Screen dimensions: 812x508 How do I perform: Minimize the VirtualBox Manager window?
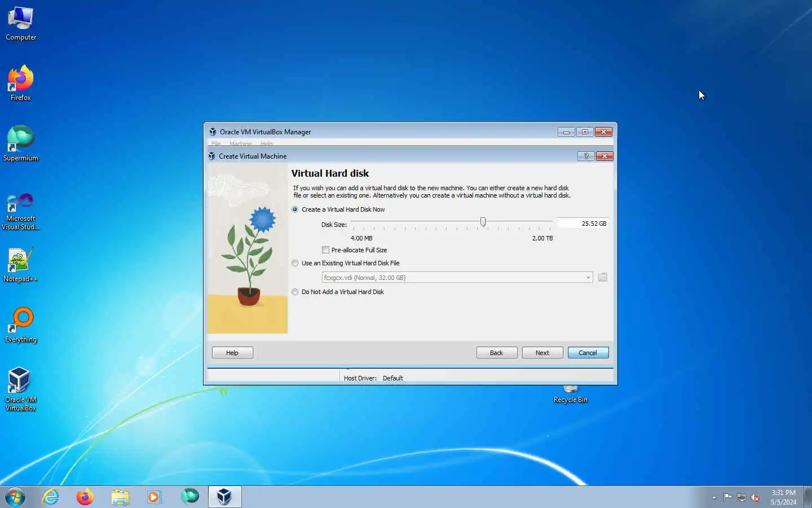tap(566, 132)
